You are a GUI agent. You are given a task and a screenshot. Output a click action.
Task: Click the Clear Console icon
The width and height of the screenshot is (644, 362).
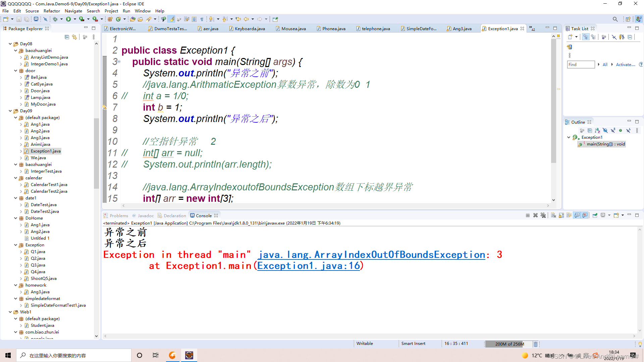click(x=553, y=215)
